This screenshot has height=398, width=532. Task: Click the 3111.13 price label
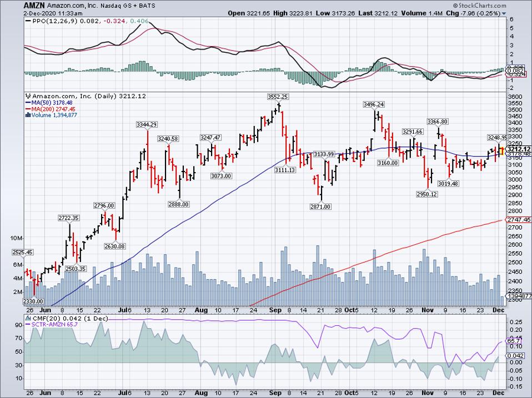coord(285,170)
